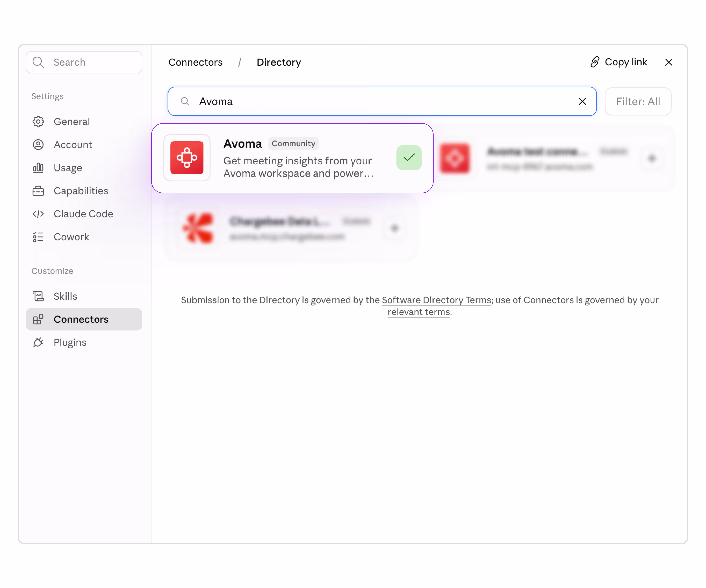
Task: Click the sidebar Search field
Action: (84, 62)
